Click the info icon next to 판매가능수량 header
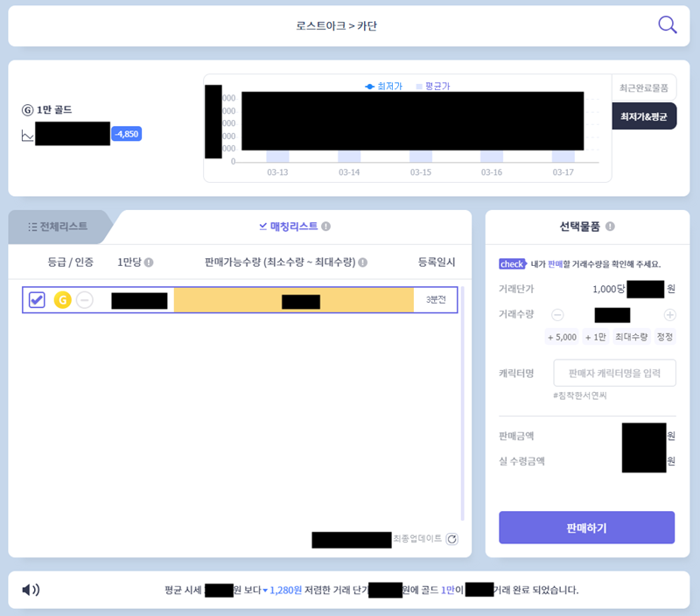This screenshot has width=700, height=616. click(x=363, y=262)
